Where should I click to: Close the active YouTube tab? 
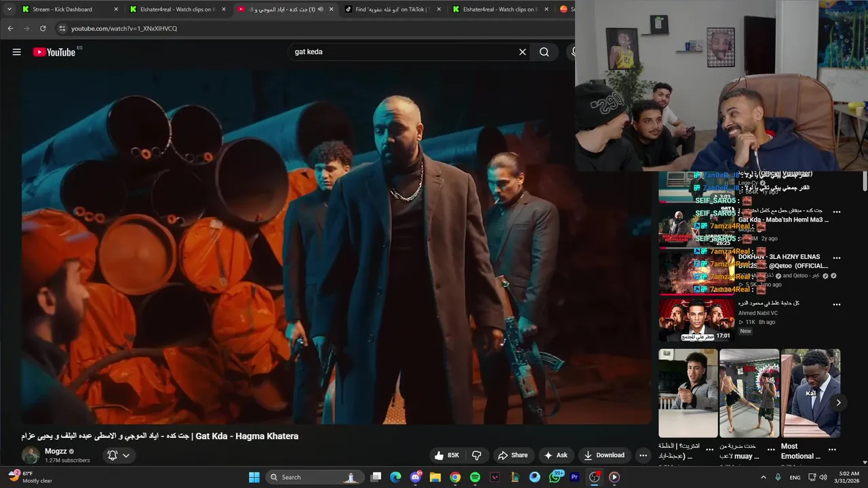pyautogui.click(x=331, y=9)
